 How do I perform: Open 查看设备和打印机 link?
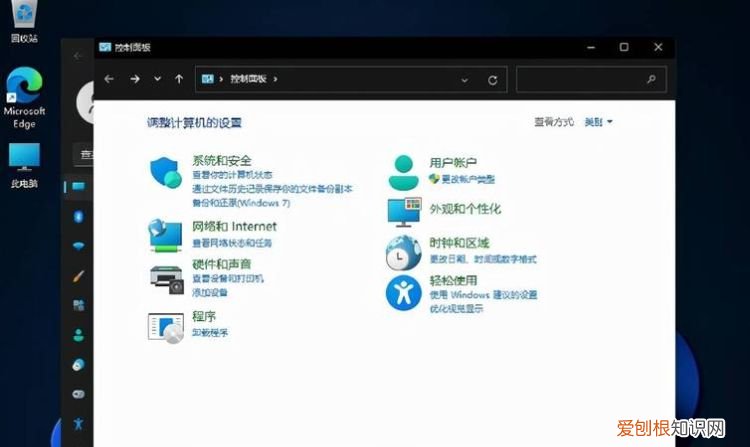click(228, 278)
